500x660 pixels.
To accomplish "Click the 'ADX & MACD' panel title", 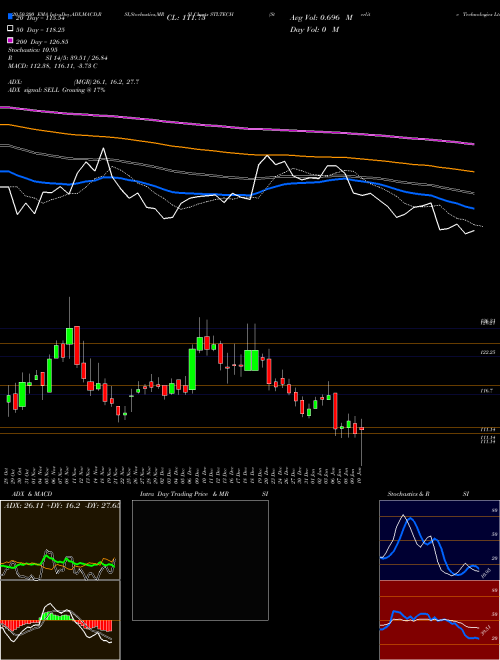I will [32, 494].
